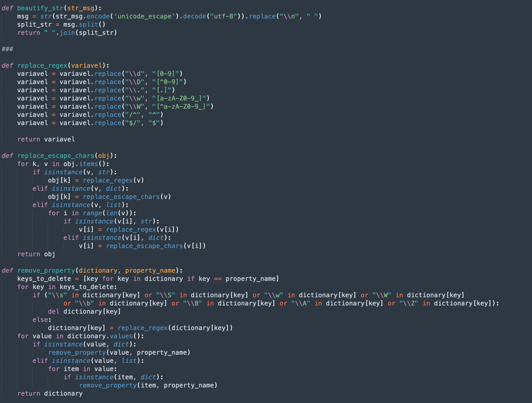Click the ### comment separator
This screenshot has width=532, height=403.
(6, 49)
